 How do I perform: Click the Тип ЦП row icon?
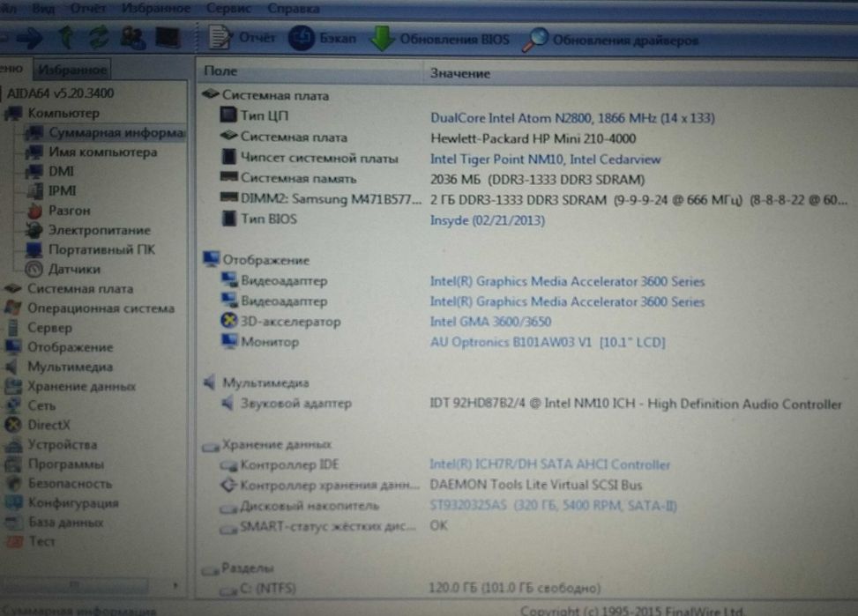228,115
